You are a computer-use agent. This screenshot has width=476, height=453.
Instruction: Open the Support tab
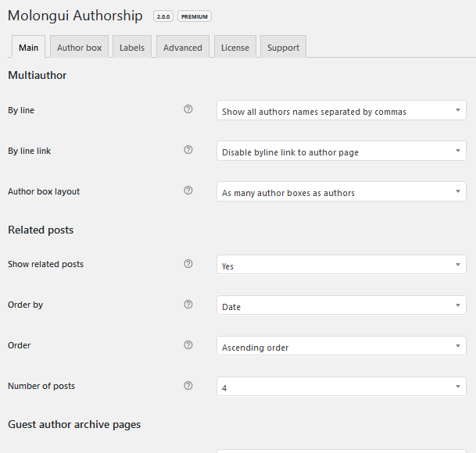click(283, 48)
